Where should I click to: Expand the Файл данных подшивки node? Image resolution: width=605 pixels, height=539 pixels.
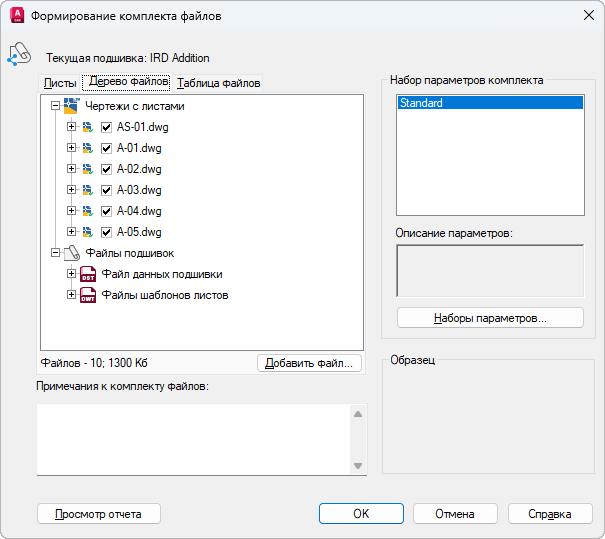[71, 274]
